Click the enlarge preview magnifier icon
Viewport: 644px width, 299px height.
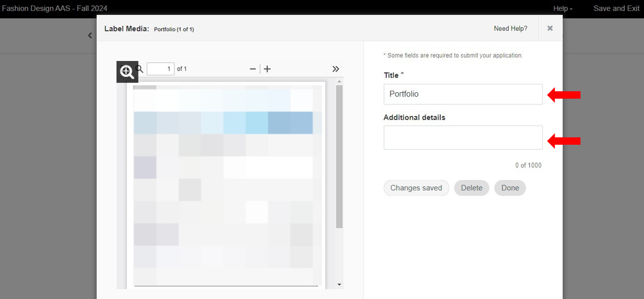point(127,72)
